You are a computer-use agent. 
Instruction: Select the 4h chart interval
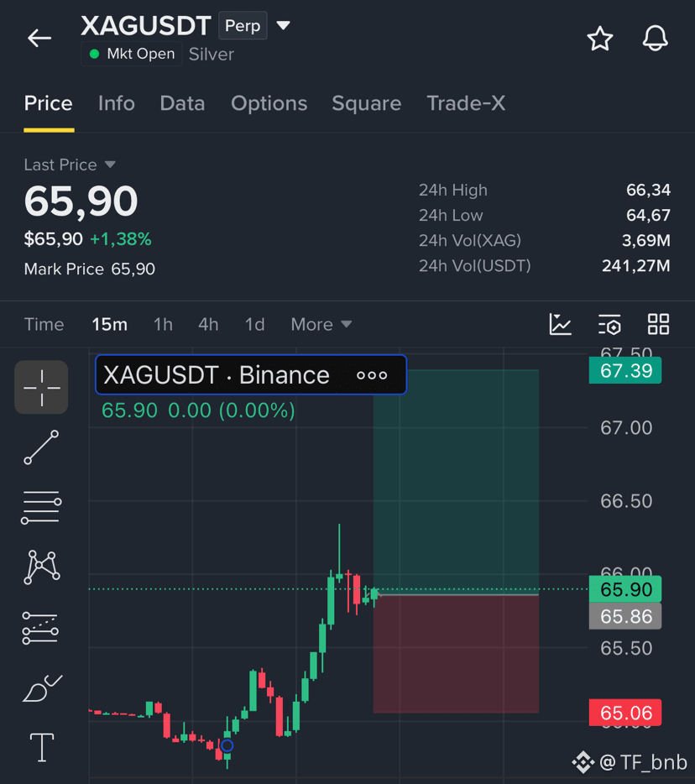tap(208, 325)
